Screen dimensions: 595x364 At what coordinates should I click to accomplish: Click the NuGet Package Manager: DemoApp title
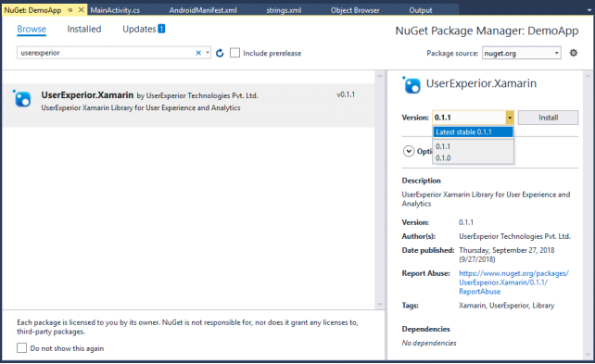pyautogui.click(x=487, y=31)
